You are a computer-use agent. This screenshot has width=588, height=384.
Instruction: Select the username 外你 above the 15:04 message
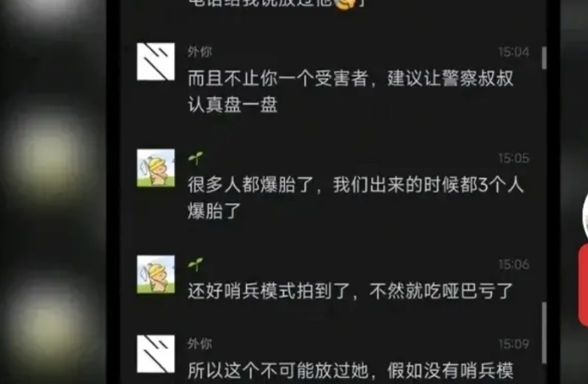pyautogui.click(x=199, y=51)
